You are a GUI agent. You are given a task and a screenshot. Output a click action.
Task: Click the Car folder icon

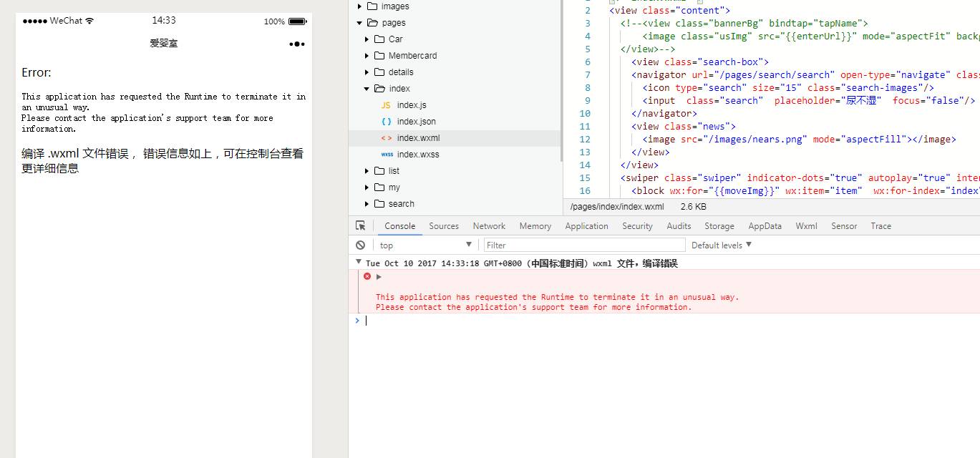tap(379, 39)
